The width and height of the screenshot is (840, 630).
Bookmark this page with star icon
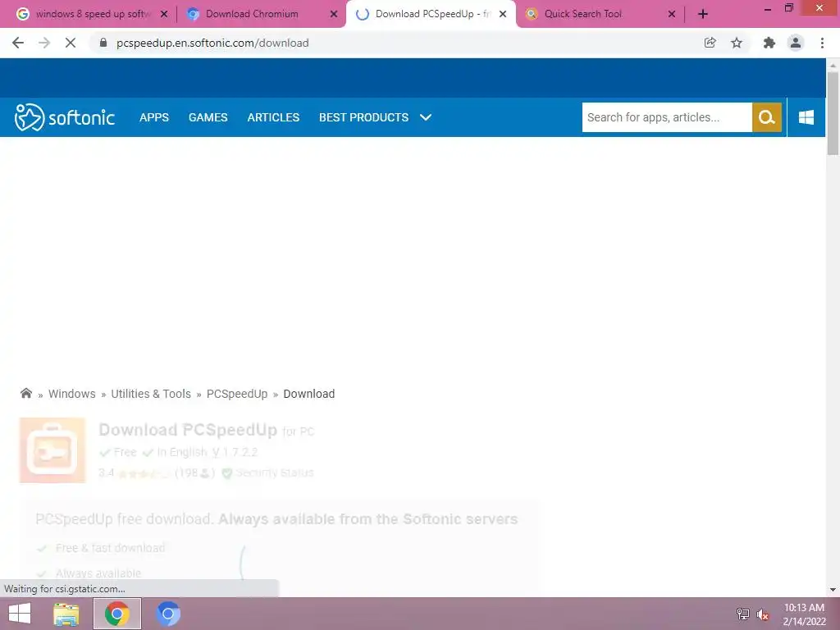click(737, 43)
